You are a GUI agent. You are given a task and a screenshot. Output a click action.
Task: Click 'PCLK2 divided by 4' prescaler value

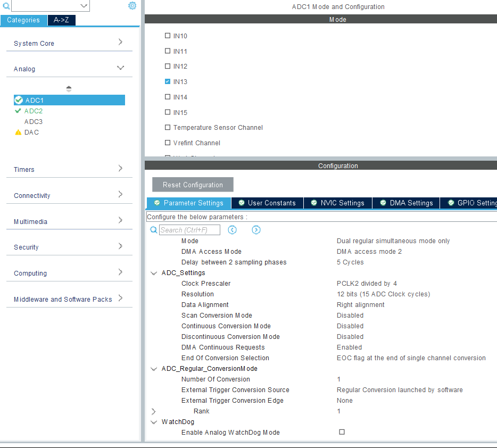(x=367, y=283)
